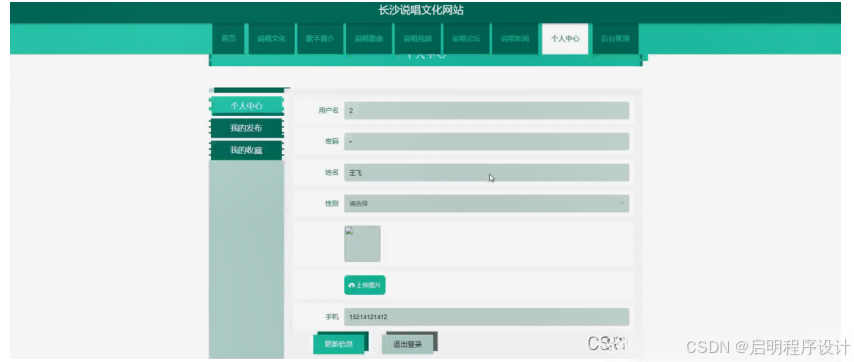Click the avatar image thumbnail placeholder
Screen dimensions: 854x362
tap(362, 244)
